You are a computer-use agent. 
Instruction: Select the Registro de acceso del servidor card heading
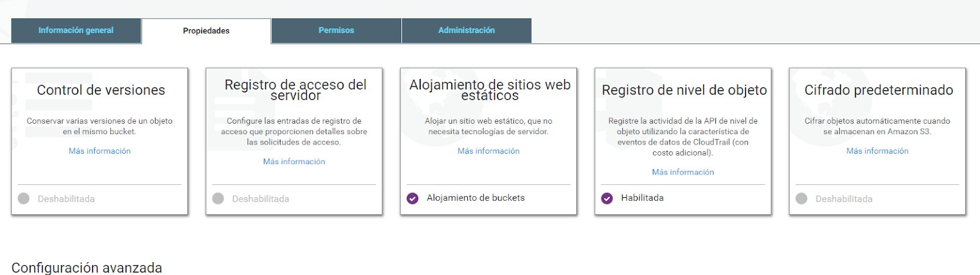coord(296,89)
